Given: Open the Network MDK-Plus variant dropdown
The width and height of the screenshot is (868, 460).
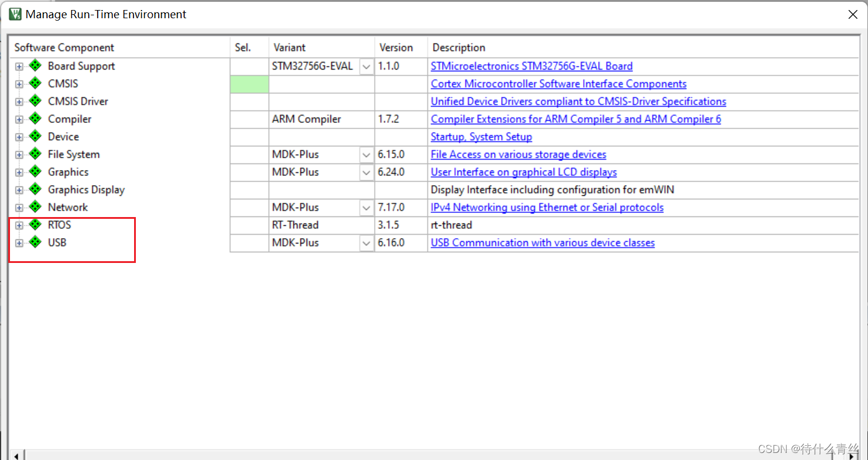Looking at the screenshot, I should [x=366, y=208].
